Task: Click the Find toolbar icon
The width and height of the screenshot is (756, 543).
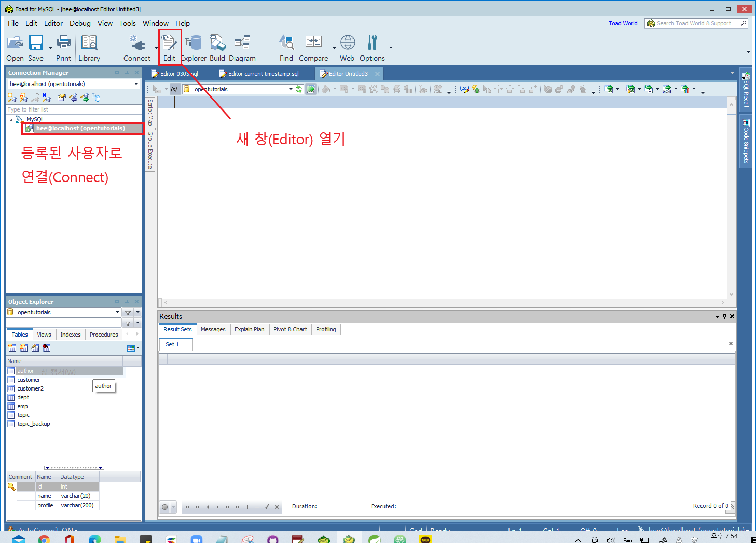Action: (286, 47)
